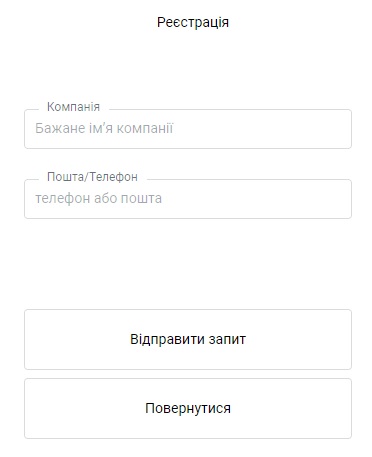This screenshot has height=457, width=372.
Task: Click the Компанія input field
Action: pyautogui.click(x=188, y=129)
